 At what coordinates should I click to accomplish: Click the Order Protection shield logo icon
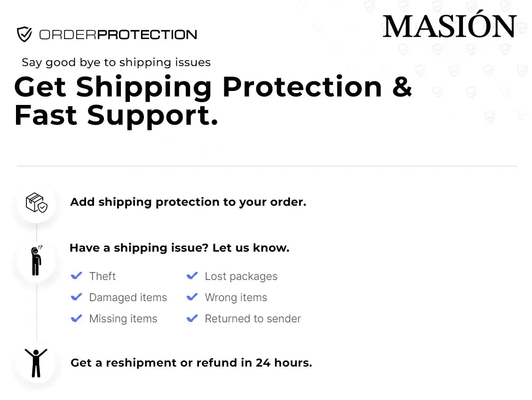click(24, 34)
